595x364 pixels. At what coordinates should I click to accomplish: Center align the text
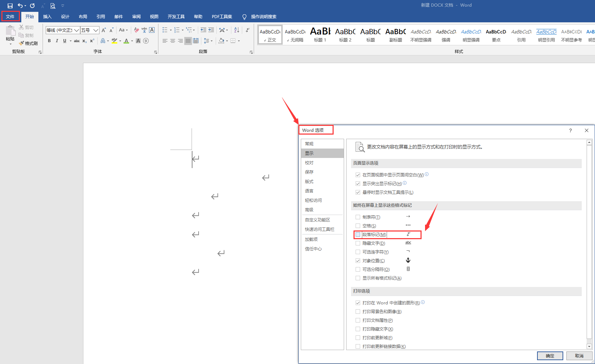coord(173,41)
